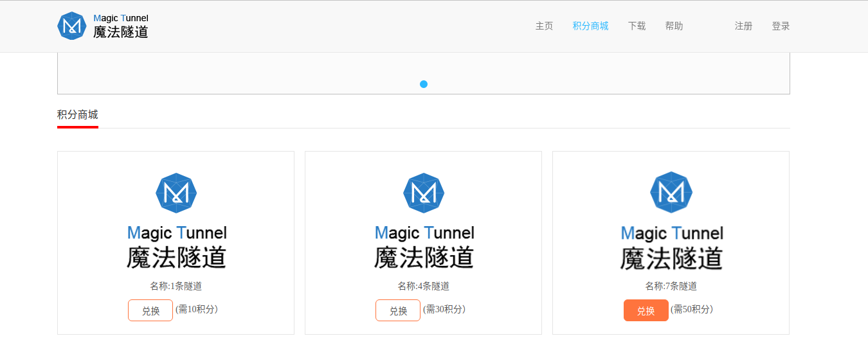Open the 帮助 navigation link
This screenshot has width=868, height=363.
(x=674, y=26)
